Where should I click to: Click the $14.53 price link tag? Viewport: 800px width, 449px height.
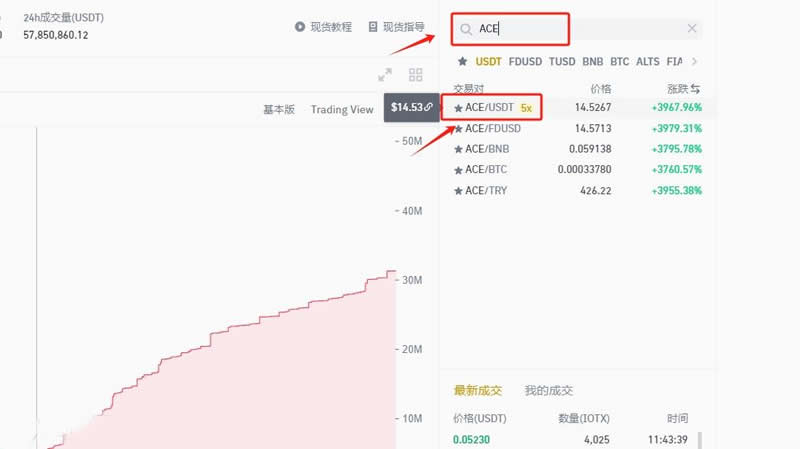tap(411, 107)
